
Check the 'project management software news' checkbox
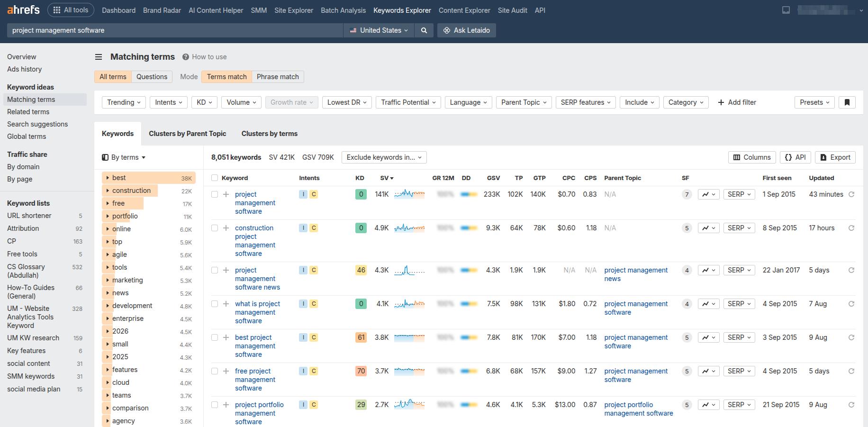[x=215, y=270]
